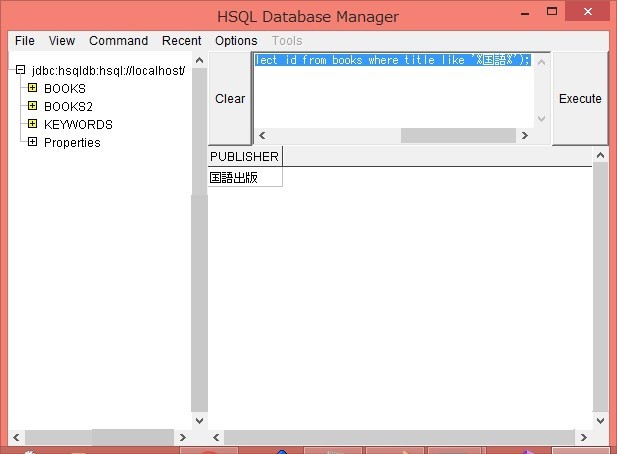Image resolution: width=617 pixels, height=454 pixels.
Task: Select the 国語出版 result cell
Action: [244, 177]
